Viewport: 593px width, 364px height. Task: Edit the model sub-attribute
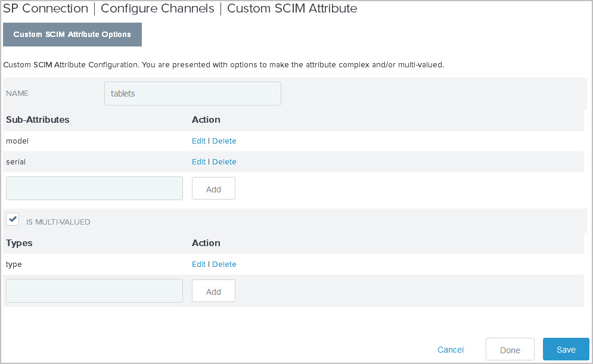[x=198, y=141]
